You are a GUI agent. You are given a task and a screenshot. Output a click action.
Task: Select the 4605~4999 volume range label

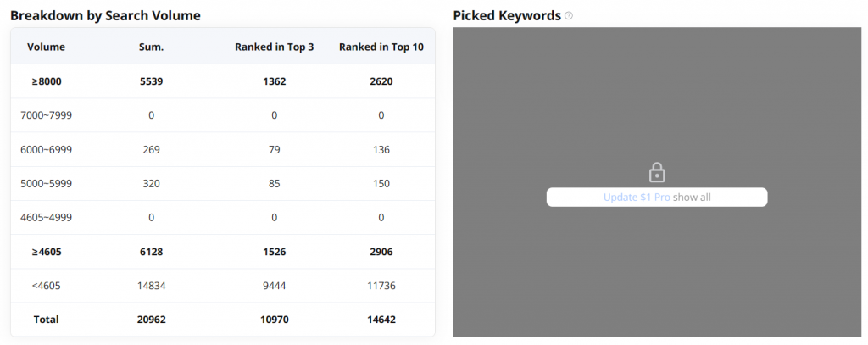pyautogui.click(x=46, y=217)
